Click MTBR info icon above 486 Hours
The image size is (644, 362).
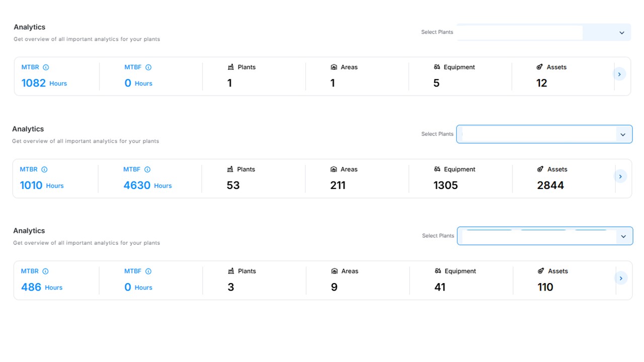coord(45,271)
